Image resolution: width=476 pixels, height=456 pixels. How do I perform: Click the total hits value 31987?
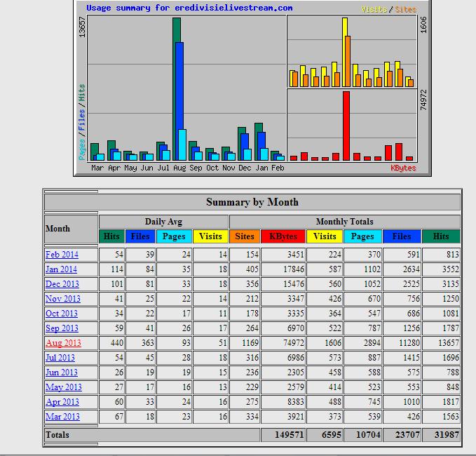[x=447, y=435]
